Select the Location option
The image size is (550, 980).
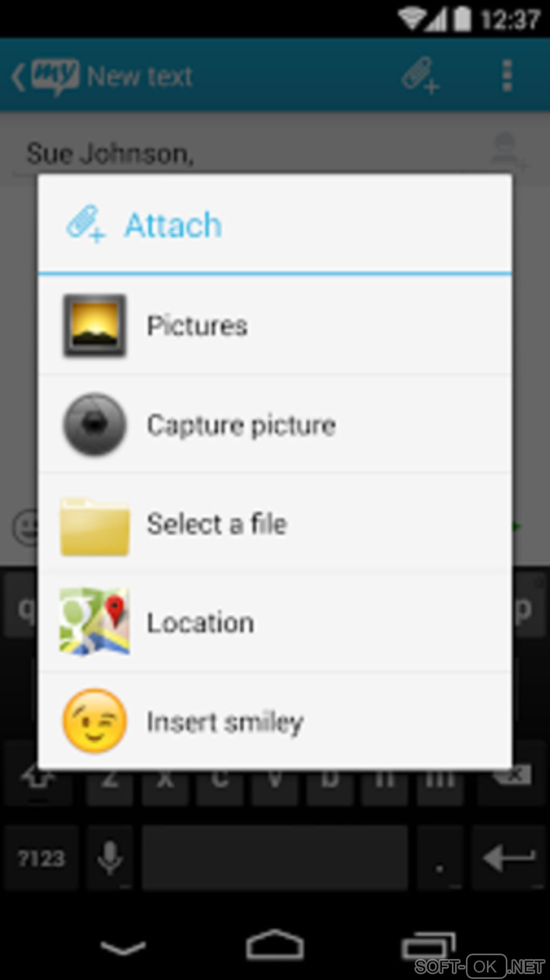[x=275, y=623]
